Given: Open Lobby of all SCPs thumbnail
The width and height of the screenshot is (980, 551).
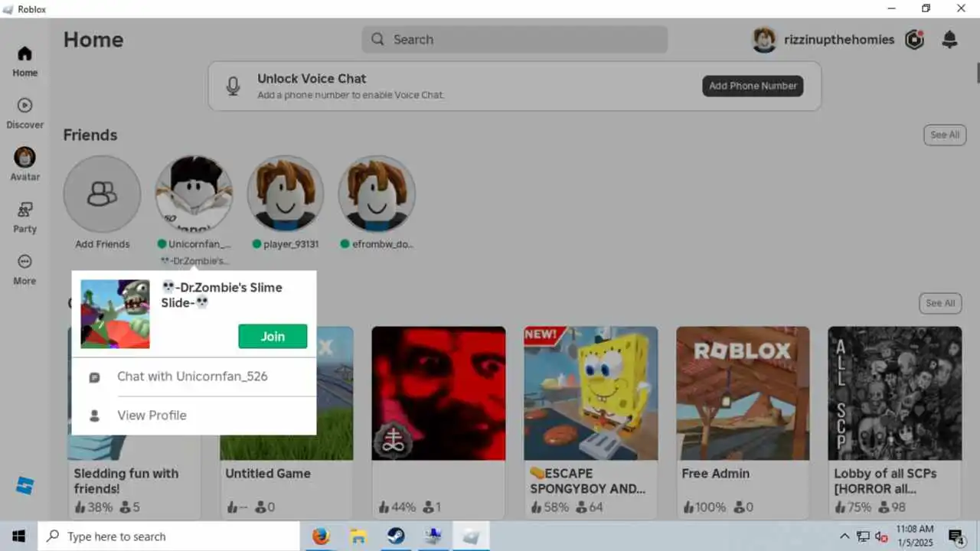Looking at the screenshot, I should [895, 393].
